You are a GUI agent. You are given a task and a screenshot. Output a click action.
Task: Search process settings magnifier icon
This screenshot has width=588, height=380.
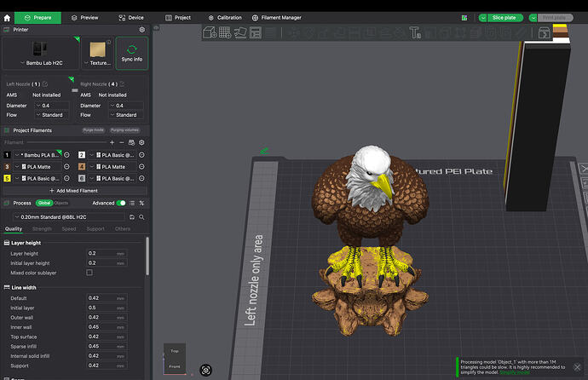(x=141, y=217)
